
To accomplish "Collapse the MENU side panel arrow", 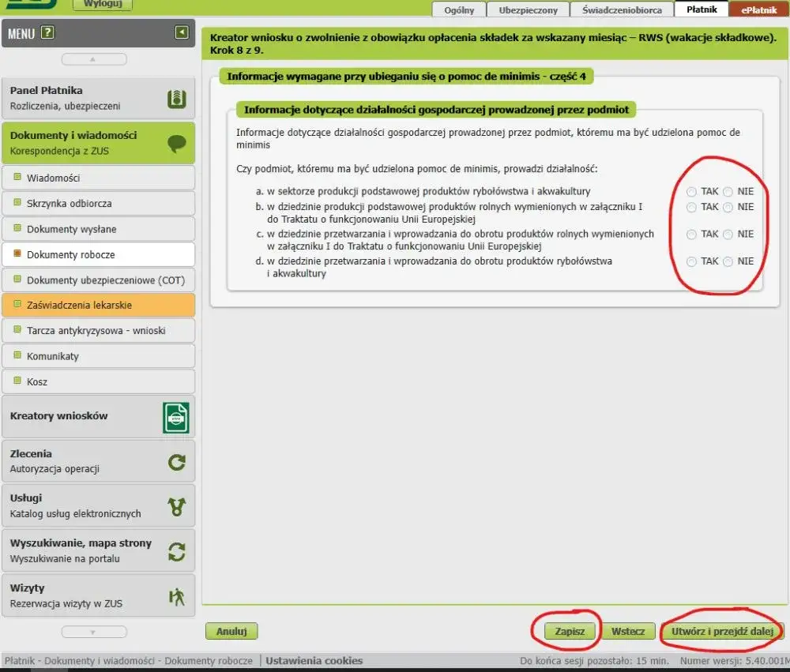I will click(182, 32).
